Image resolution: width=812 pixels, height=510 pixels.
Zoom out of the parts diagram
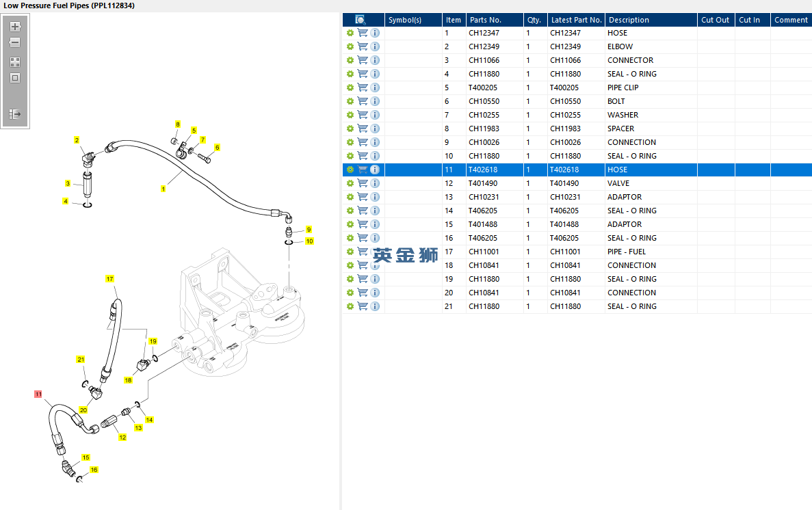[15, 42]
